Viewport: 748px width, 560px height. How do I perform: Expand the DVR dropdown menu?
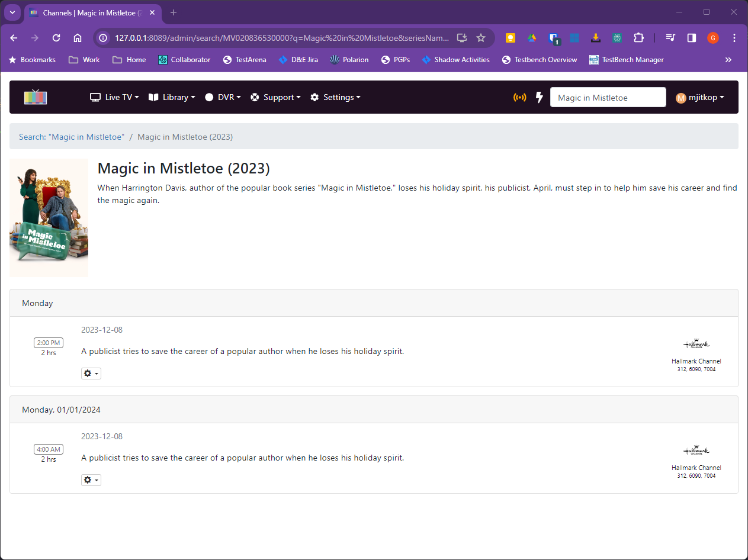[x=223, y=97]
